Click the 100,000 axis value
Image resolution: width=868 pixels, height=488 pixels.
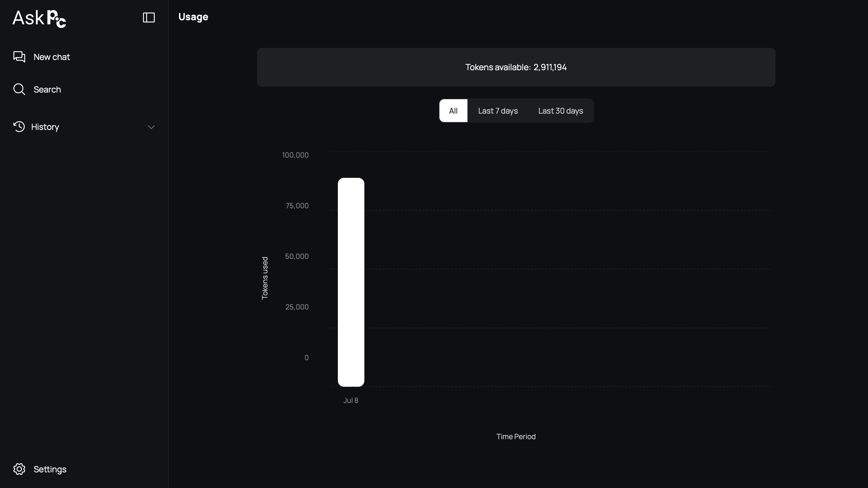pyautogui.click(x=295, y=155)
